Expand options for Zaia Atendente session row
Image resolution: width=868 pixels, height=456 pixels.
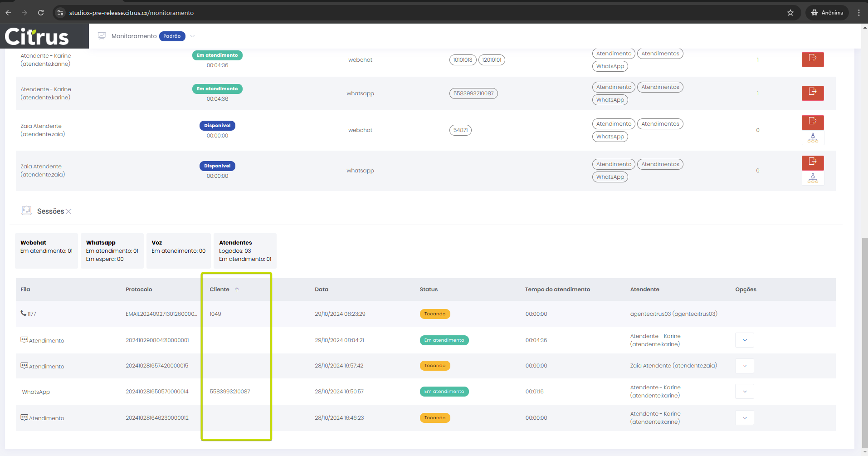[x=744, y=366]
